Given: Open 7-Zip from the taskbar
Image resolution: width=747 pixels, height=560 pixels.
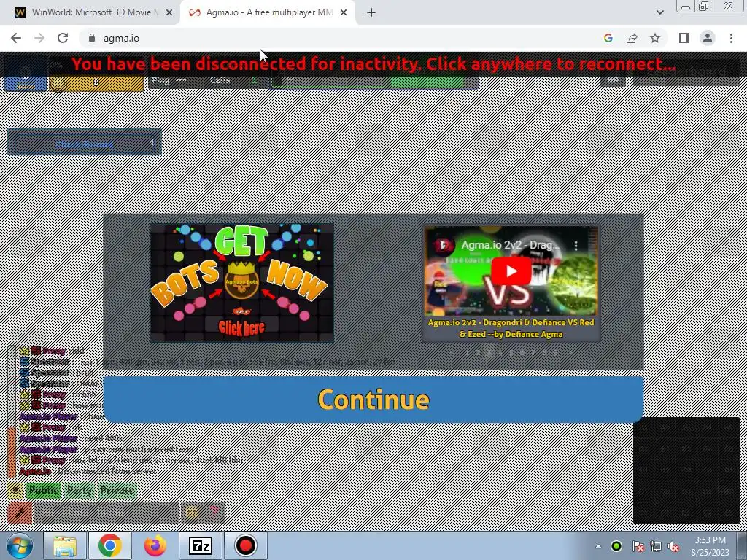Looking at the screenshot, I should coord(200,545).
